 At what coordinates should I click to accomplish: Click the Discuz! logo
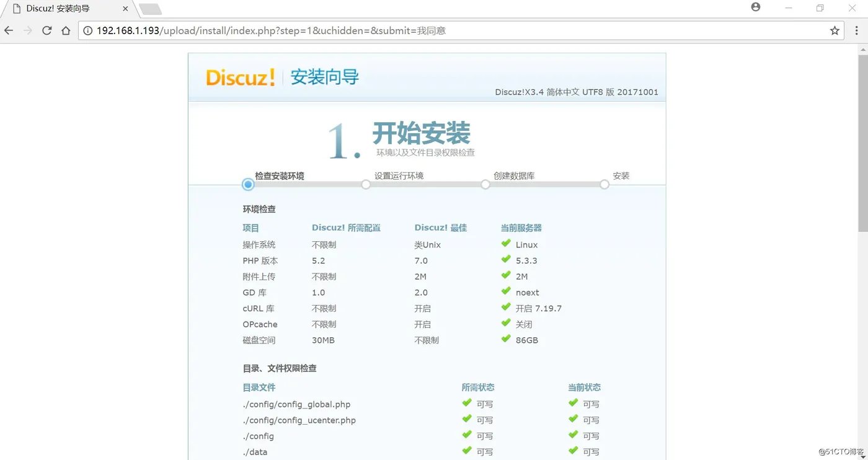[x=241, y=77]
